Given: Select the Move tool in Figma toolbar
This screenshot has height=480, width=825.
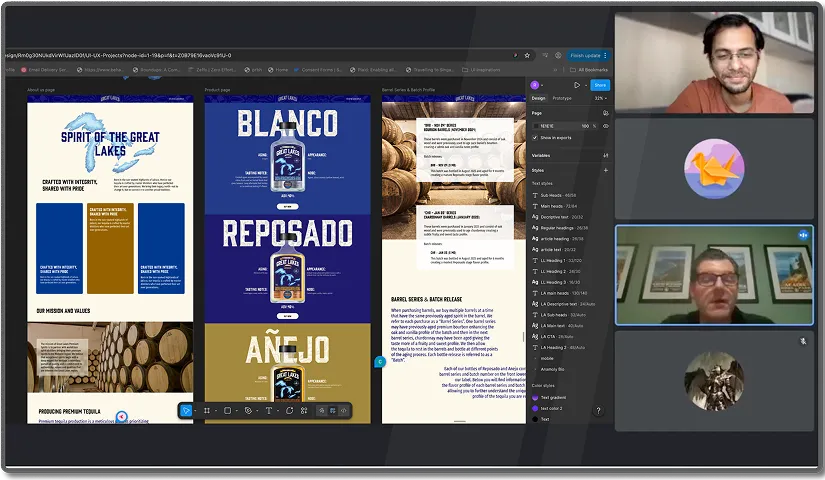Looking at the screenshot, I should [186, 411].
